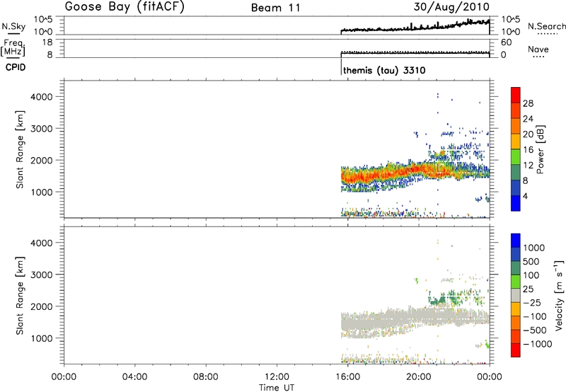Viewport: 566px width, 392px height.
Task: Click the '12:00' time axis tick label
Action: click(277, 377)
